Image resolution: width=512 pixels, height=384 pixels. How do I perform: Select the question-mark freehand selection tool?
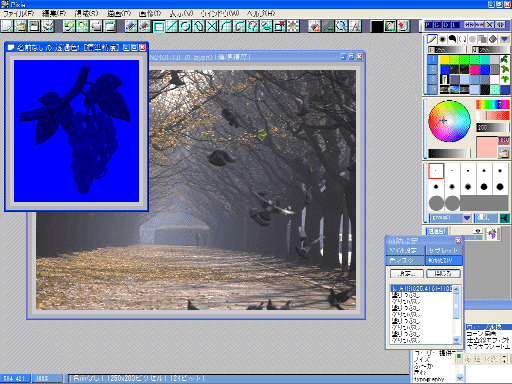tap(253, 26)
